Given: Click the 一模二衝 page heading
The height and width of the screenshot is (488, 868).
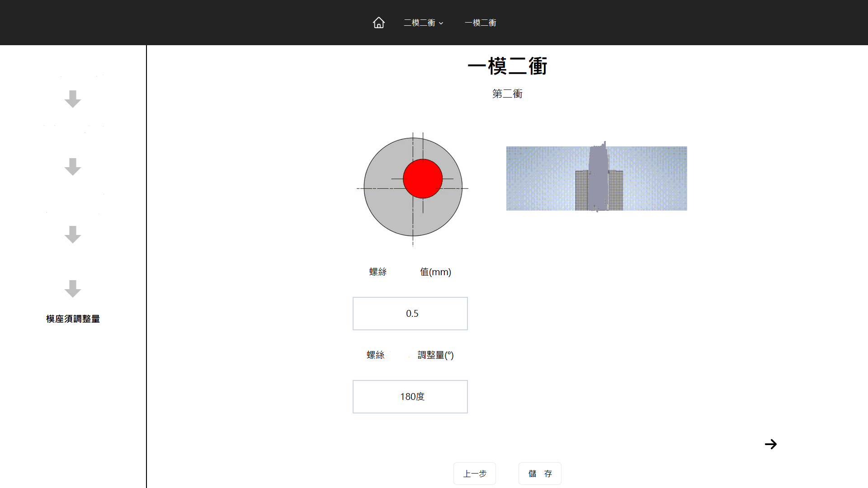Looking at the screenshot, I should pyautogui.click(x=507, y=66).
